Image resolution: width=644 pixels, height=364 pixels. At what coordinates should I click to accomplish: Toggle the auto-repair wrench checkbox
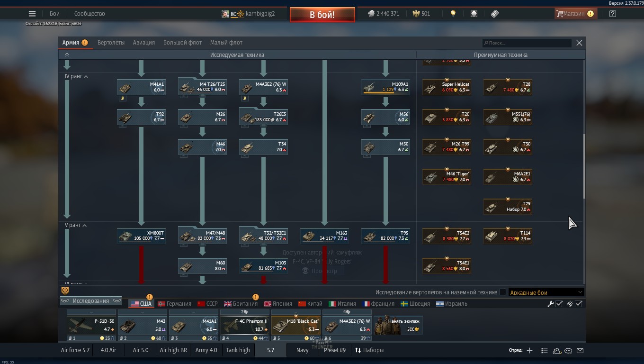tap(559, 304)
